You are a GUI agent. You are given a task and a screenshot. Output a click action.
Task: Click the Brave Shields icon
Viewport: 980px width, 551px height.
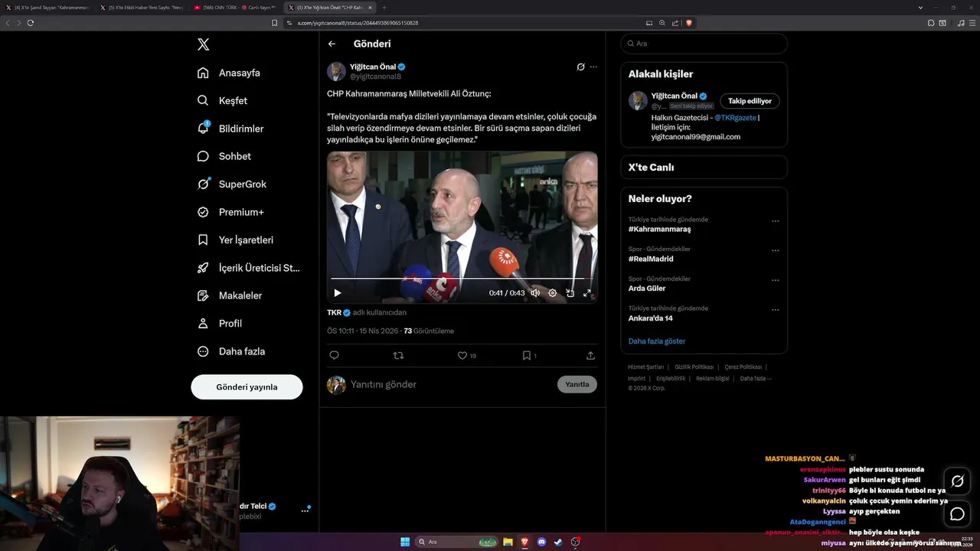689,23
